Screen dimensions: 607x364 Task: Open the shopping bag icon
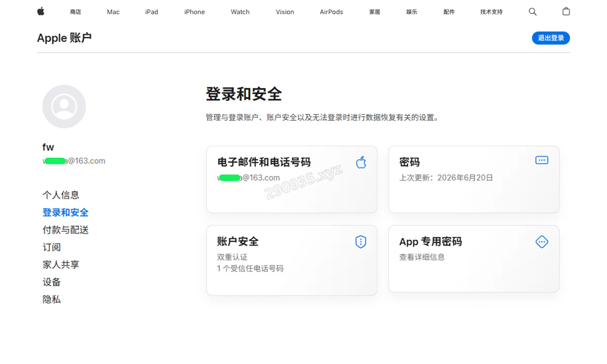[566, 11]
